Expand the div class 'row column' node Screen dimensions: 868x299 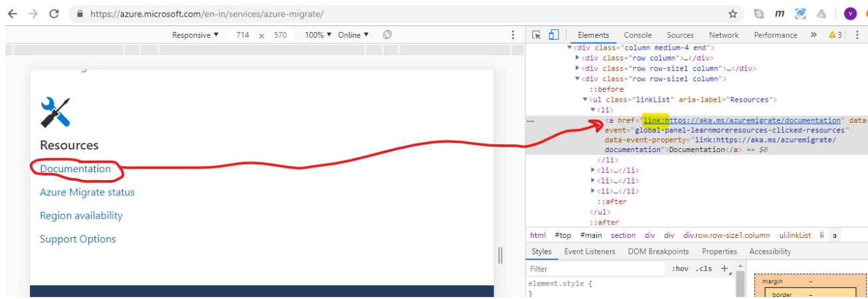click(578, 58)
